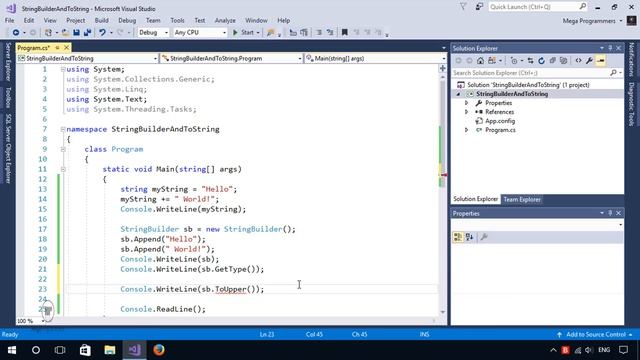
Task: Click the feedback icon next to Quick Launch
Action: pyautogui.click(x=479, y=7)
